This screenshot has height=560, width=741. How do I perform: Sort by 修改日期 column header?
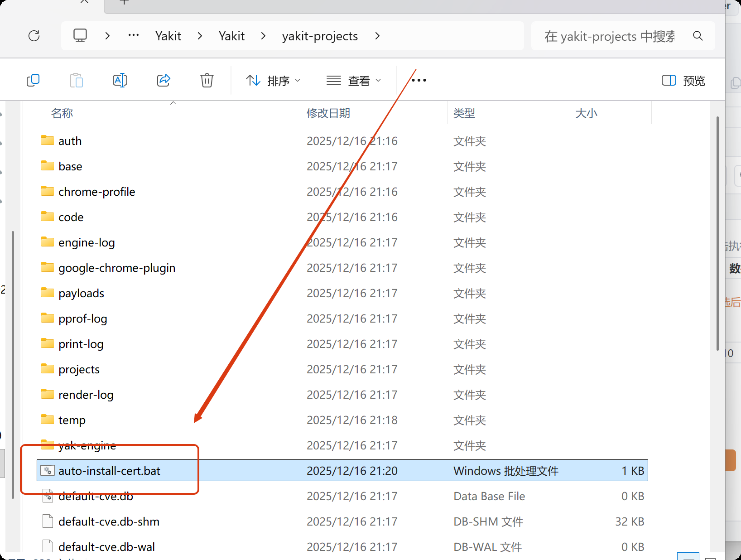click(328, 113)
